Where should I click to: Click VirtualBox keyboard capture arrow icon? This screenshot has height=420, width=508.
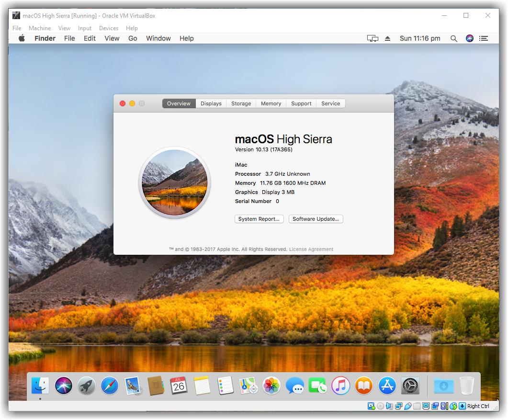click(x=463, y=406)
